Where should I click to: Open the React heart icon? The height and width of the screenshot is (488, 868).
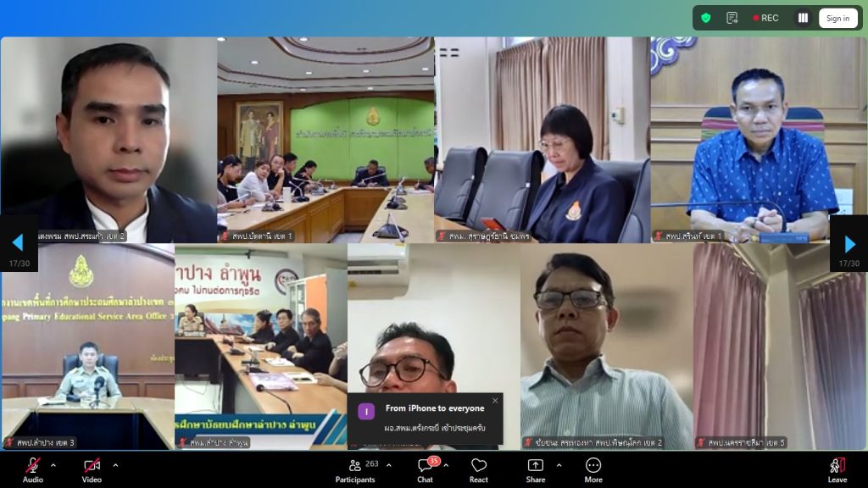pyautogui.click(x=479, y=470)
